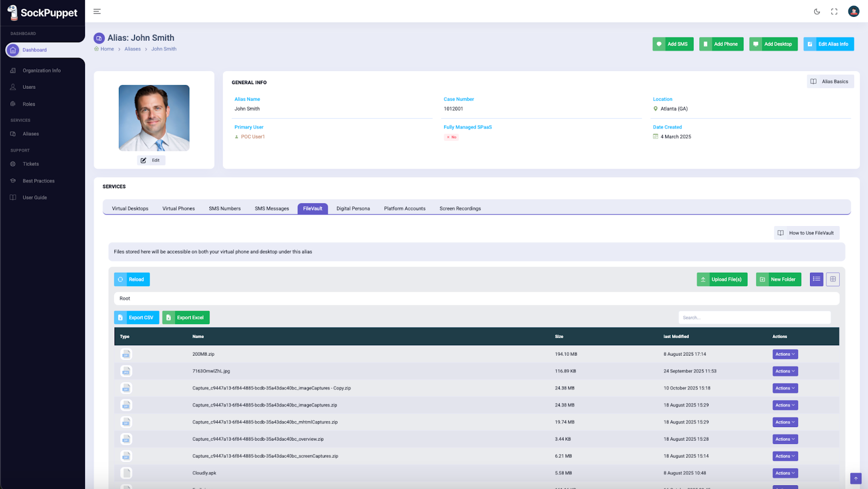Click the John Smith profile photo
The height and width of the screenshot is (489, 868).
tap(154, 118)
